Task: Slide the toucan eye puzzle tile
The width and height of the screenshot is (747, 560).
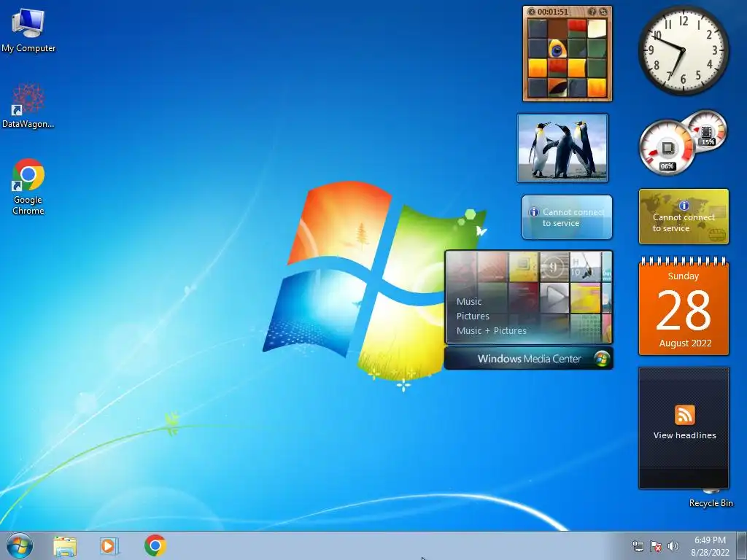Action: 557,48
